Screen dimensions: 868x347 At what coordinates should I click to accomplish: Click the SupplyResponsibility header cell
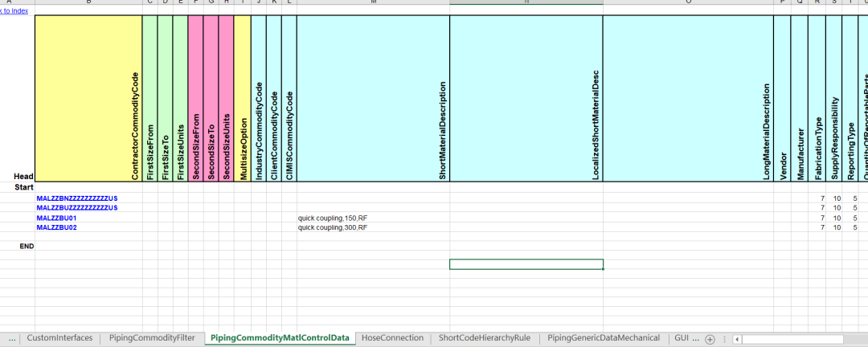(x=833, y=98)
